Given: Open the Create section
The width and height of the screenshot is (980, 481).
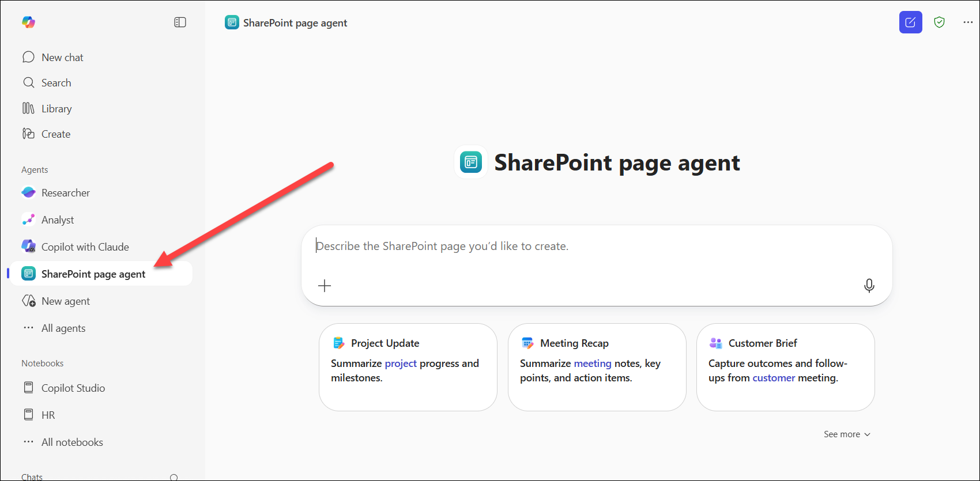Looking at the screenshot, I should coord(56,134).
